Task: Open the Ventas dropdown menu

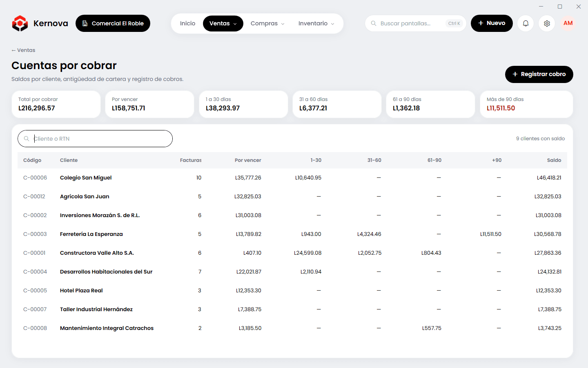Action: click(x=223, y=23)
